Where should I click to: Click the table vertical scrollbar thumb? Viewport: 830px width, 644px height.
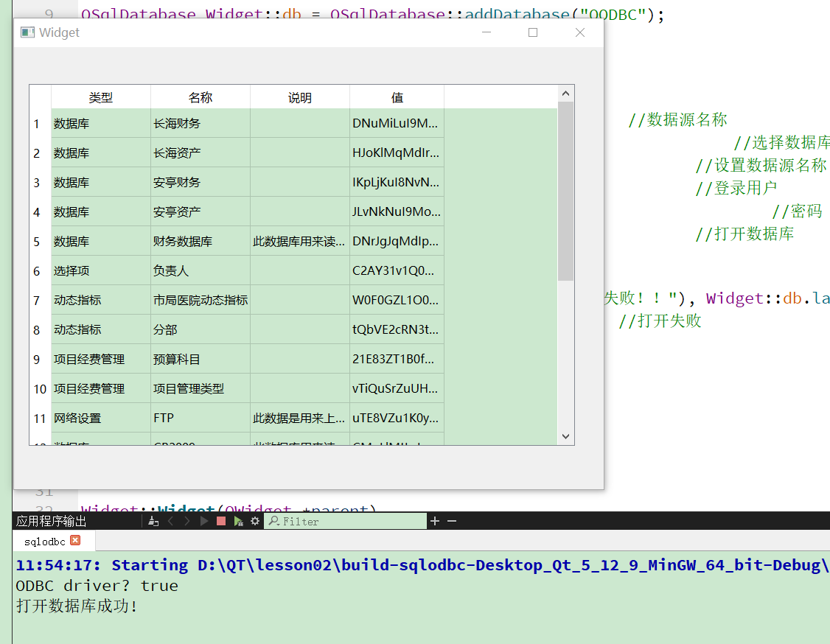(565, 192)
